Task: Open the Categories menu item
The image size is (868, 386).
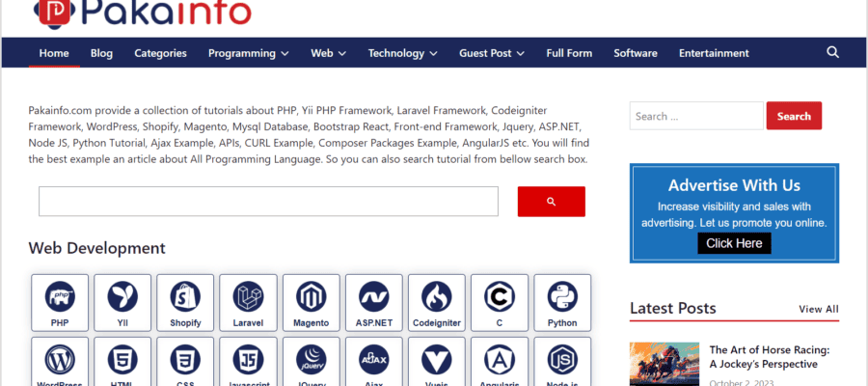Action: (160, 53)
